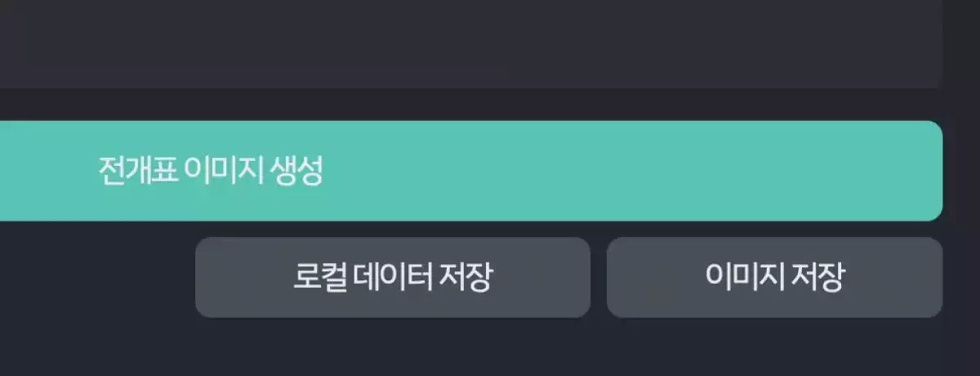
Task: Export picture using 이미지 저장
Action: [774, 277]
